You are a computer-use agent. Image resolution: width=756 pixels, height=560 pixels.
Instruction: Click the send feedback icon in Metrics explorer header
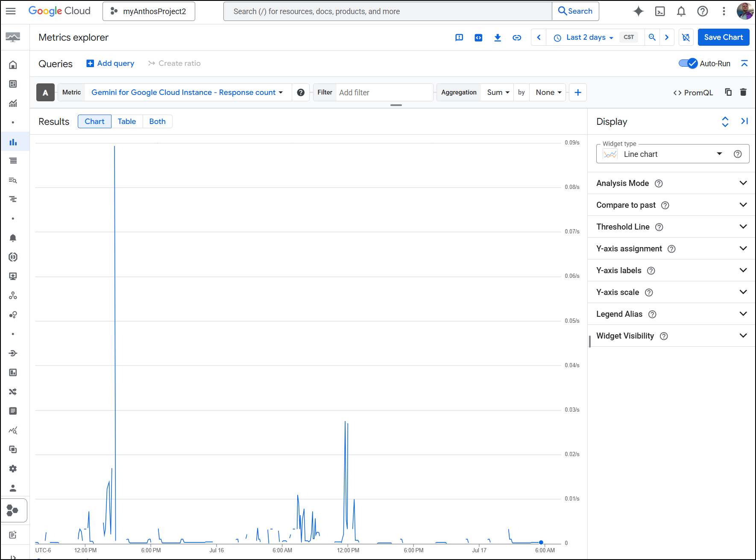(459, 38)
